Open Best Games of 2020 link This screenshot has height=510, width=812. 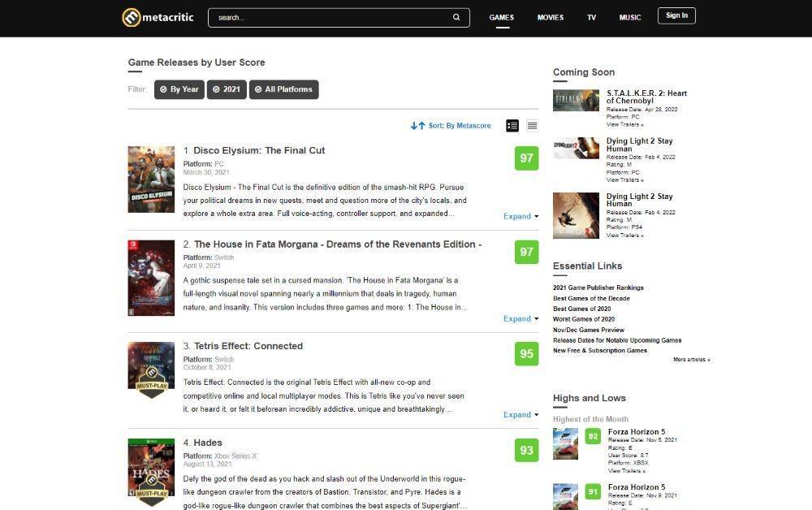[x=581, y=309]
